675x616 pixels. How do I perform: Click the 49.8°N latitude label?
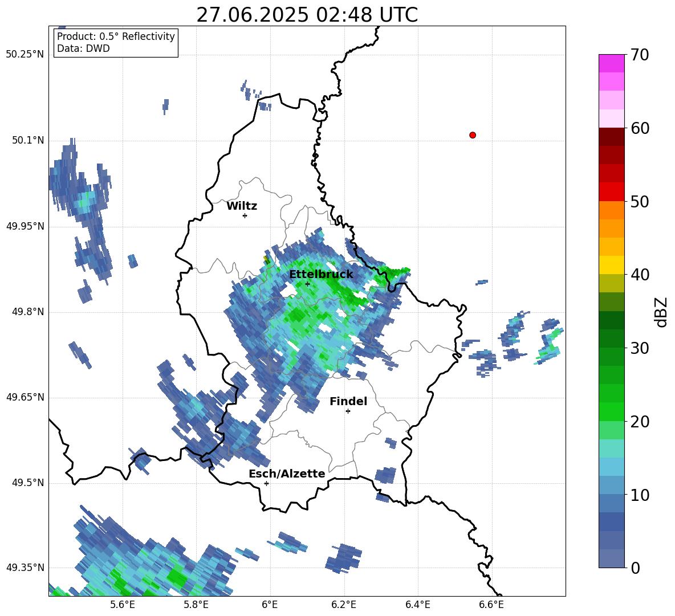(27, 312)
